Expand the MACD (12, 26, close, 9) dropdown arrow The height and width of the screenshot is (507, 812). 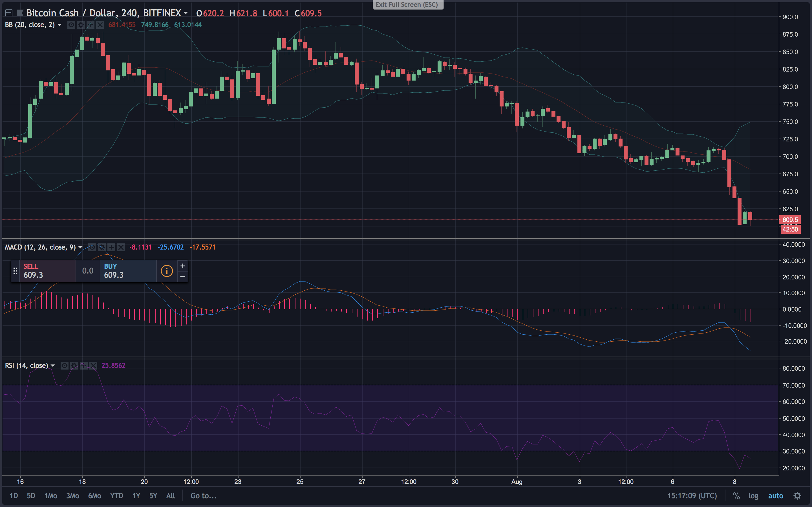[x=80, y=248]
